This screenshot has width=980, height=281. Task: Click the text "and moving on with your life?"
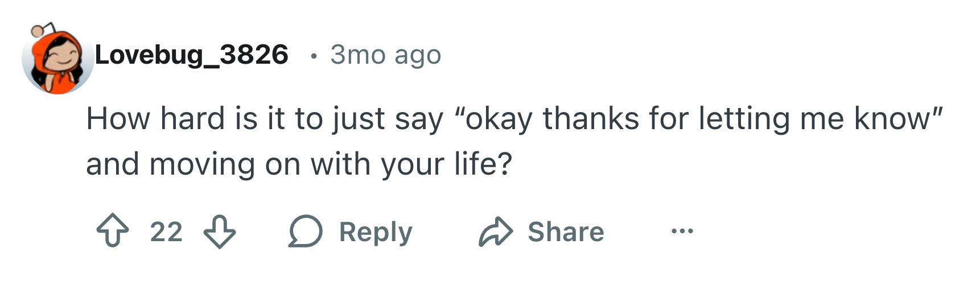(x=299, y=164)
